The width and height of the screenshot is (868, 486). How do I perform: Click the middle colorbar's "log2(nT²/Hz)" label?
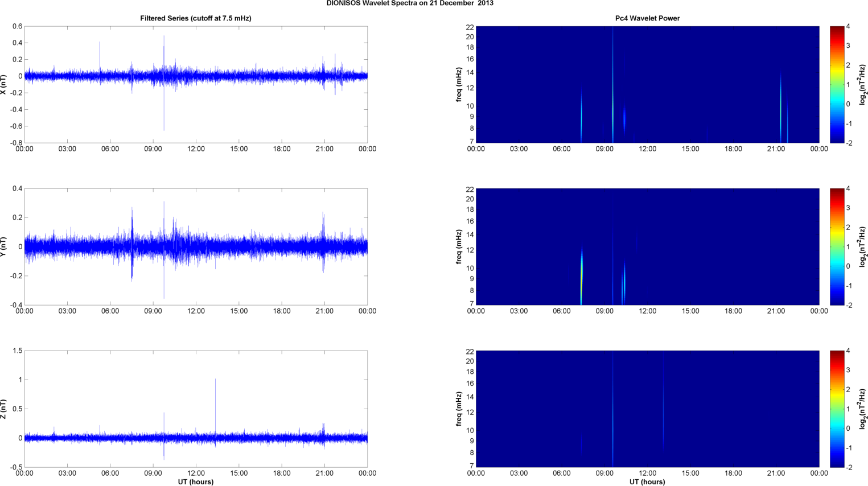point(863,246)
